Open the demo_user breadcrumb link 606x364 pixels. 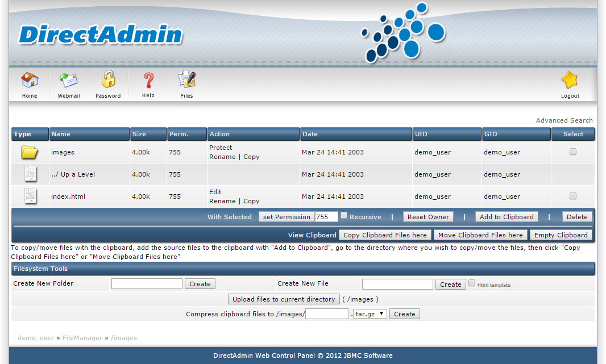36,338
